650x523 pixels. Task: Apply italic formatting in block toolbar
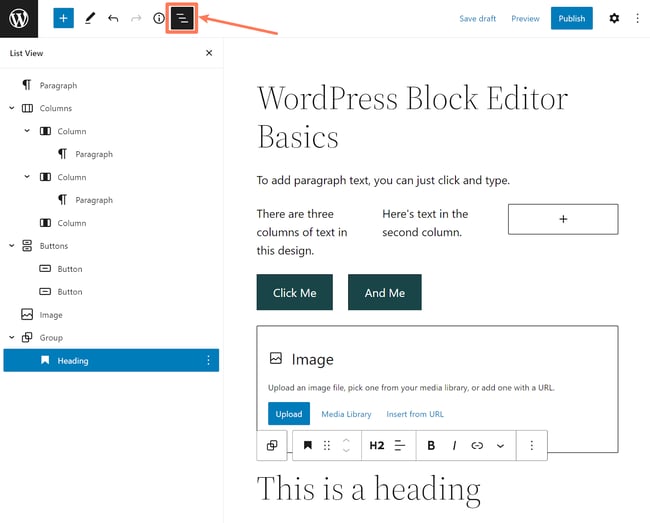(454, 445)
